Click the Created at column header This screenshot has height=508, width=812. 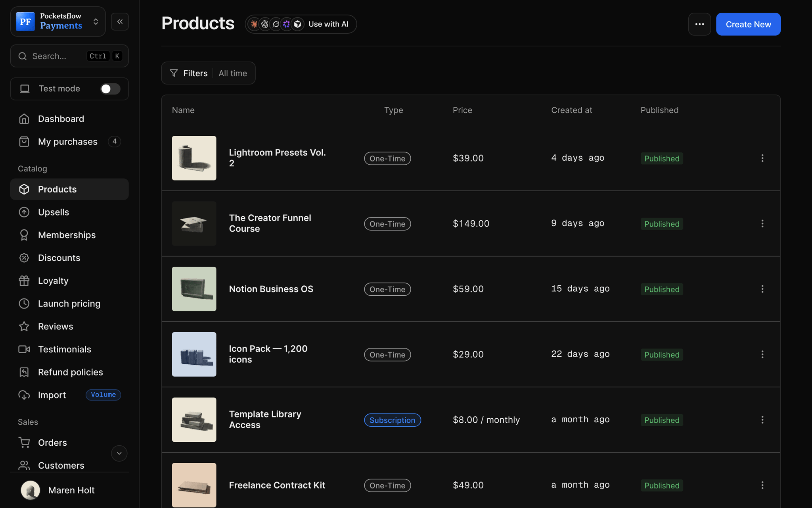click(x=571, y=110)
